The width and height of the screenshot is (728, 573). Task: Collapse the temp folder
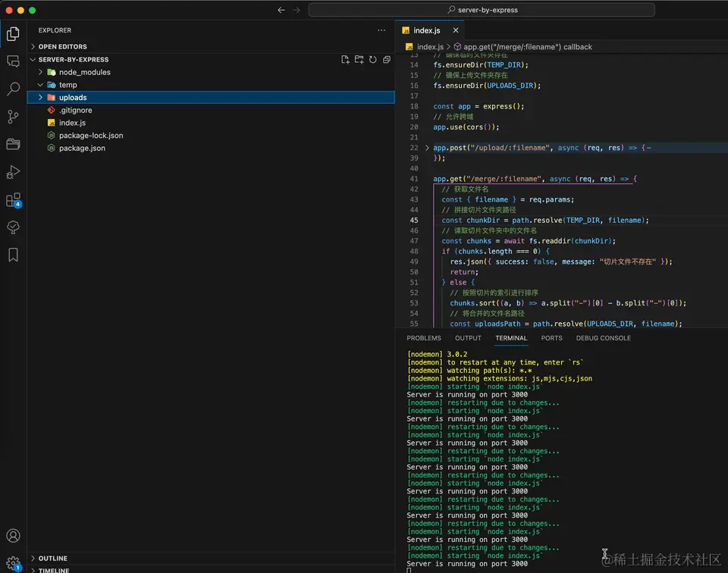click(40, 85)
